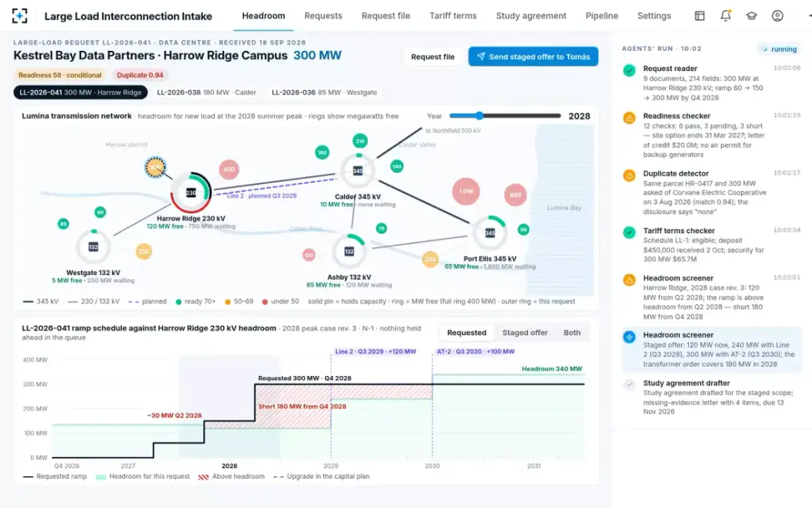Click the blue icon of the highlighted Headroom screener

click(x=629, y=336)
